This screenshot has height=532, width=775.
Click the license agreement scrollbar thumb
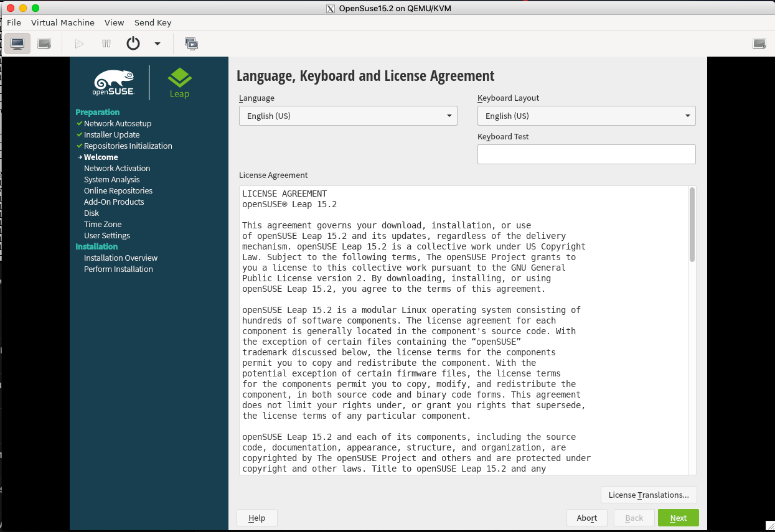692,225
